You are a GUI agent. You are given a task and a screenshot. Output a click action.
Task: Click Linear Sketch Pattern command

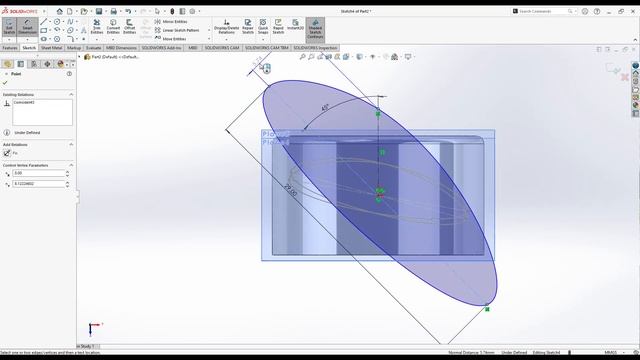tap(177, 30)
